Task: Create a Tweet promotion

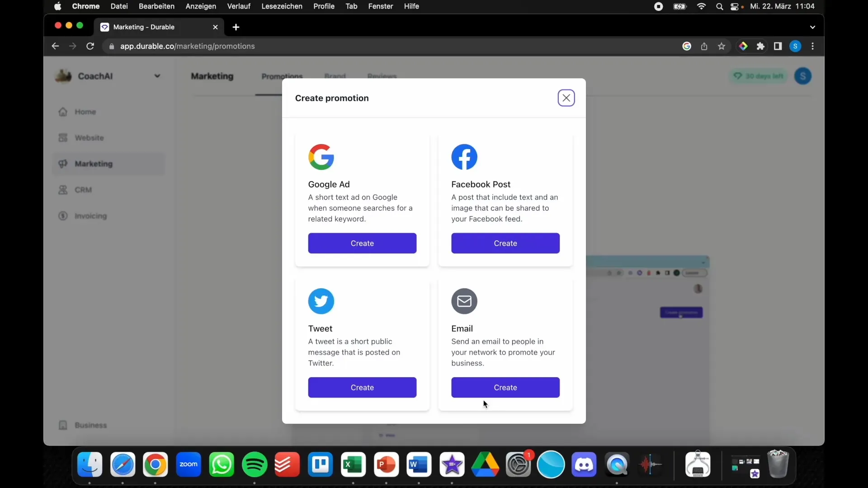Action: tap(362, 387)
